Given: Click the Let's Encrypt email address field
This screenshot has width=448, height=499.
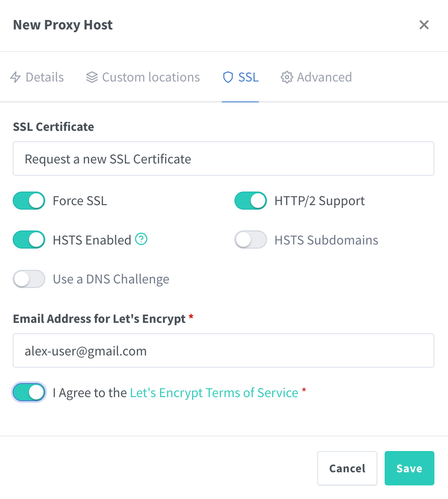Looking at the screenshot, I should (224, 350).
